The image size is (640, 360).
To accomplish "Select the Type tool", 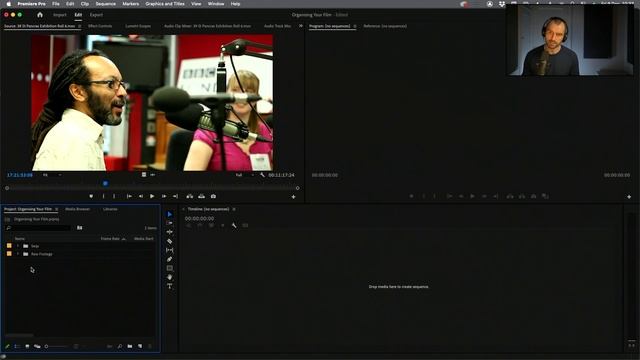I will 170,287.
